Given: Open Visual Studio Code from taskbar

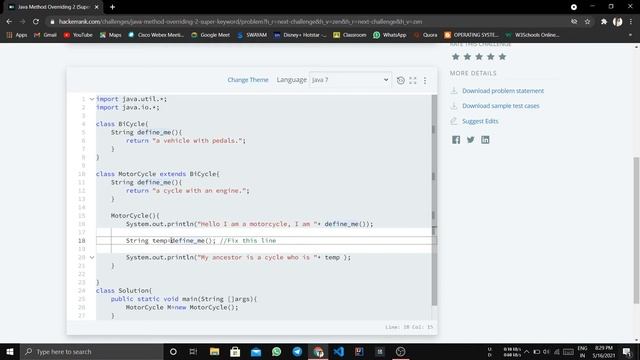Looking at the screenshot, I should click(338, 351).
